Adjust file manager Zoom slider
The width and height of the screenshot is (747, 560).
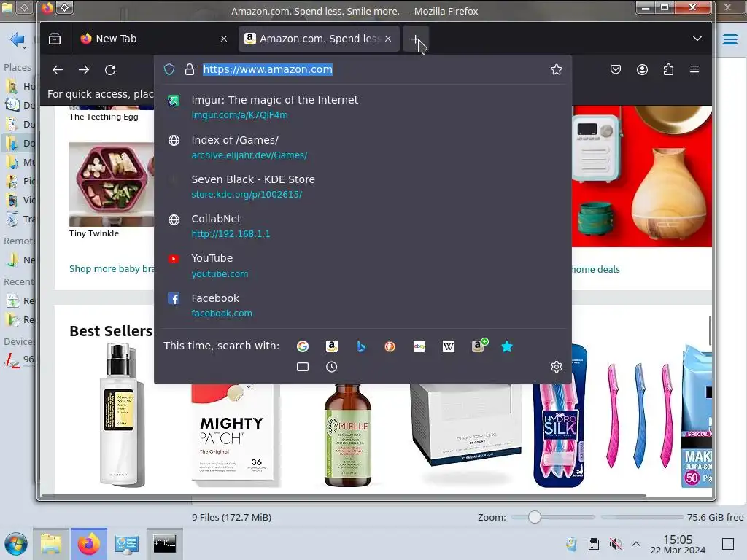tap(535, 517)
